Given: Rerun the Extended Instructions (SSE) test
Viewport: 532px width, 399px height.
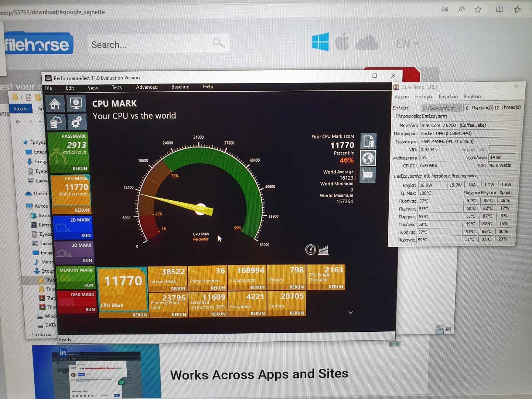Looking at the screenshot, I should click(x=218, y=314).
